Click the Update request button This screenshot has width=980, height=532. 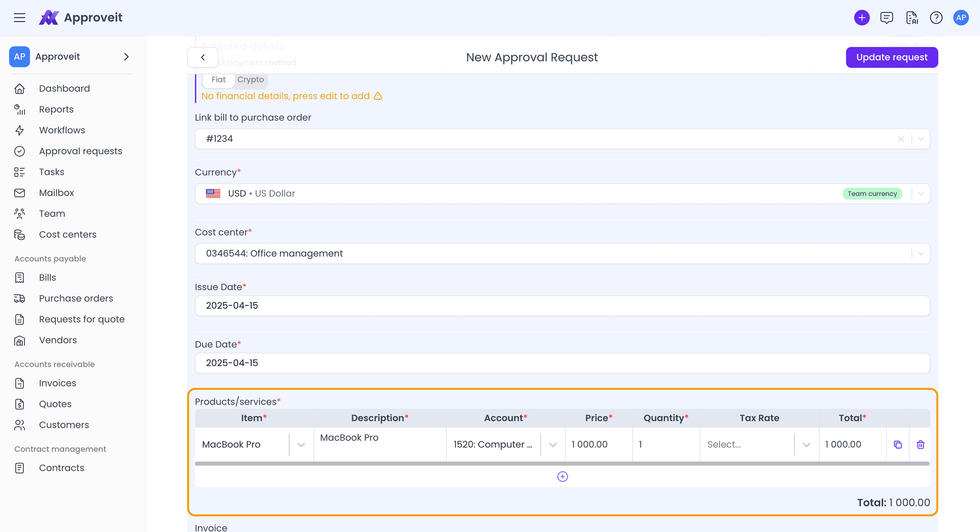pos(892,57)
